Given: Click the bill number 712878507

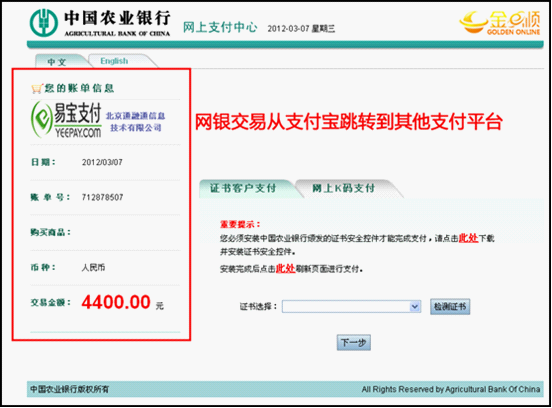Looking at the screenshot, I should [x=102, y=197].
